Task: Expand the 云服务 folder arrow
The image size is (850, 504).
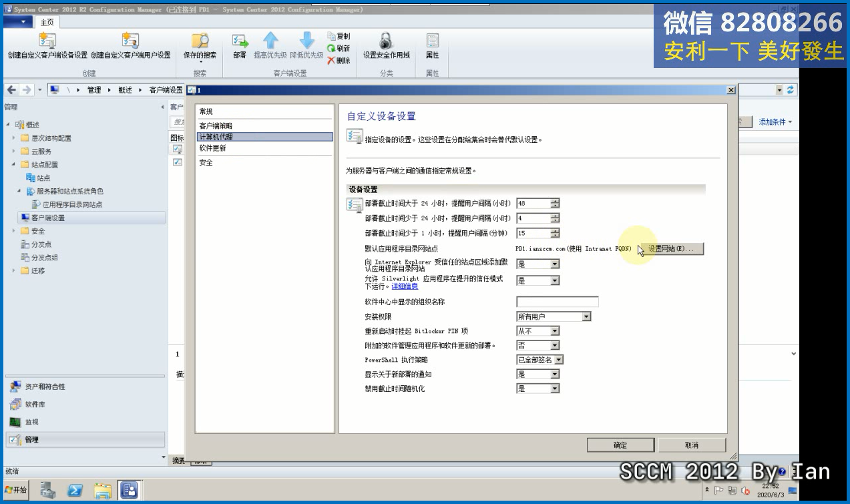Action: (14, 152)
